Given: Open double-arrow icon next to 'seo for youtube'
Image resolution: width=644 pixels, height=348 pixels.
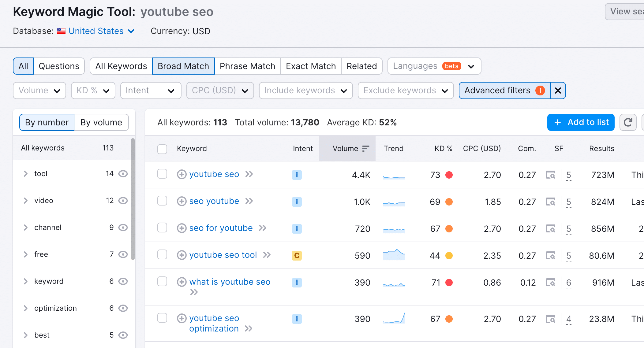Looking at the screenshot, I should pyautogui.click(x=263, y=228).
